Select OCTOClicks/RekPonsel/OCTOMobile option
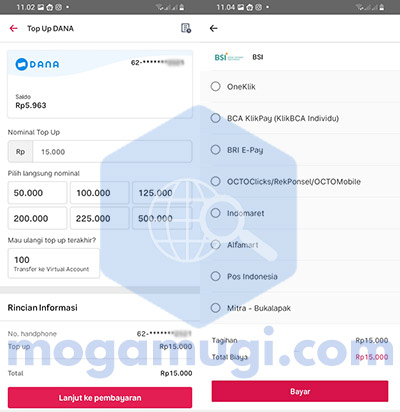Screen dimensions: 400x412 click(216, 181)
